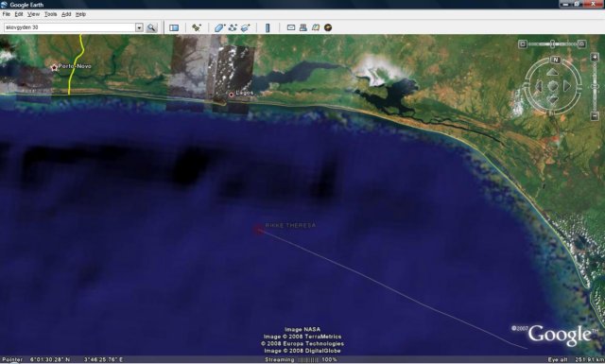Open View in Google Maps icon
Viewport: 605px width, 364px height.
click(316, 27)
